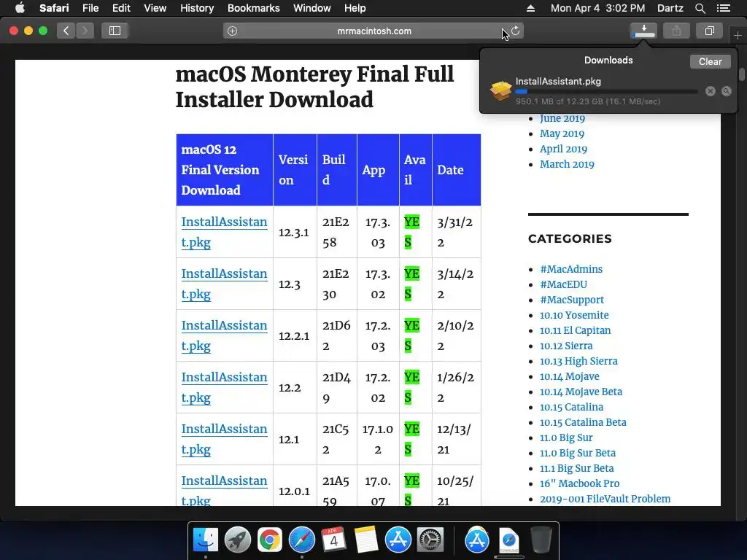Image resolution: width=747 pixels, height=560 pixels.
Task: Click the download progress bar
Action: pos(606,91)
